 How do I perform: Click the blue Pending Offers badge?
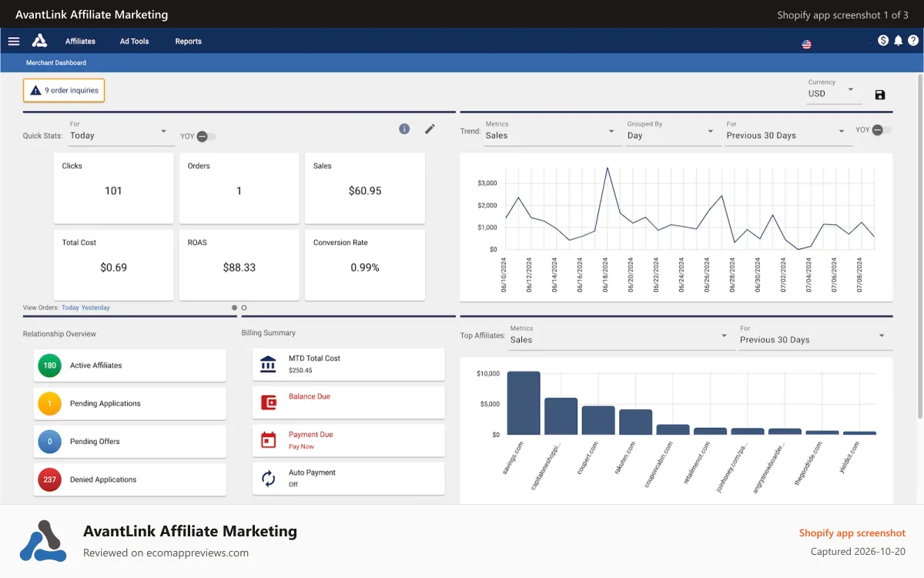49,442
